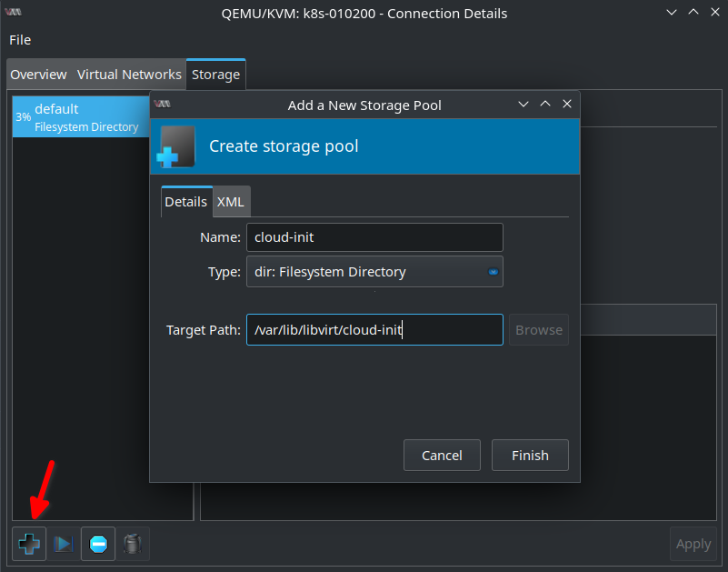Select the Details tab in dialog

(186, 202)
